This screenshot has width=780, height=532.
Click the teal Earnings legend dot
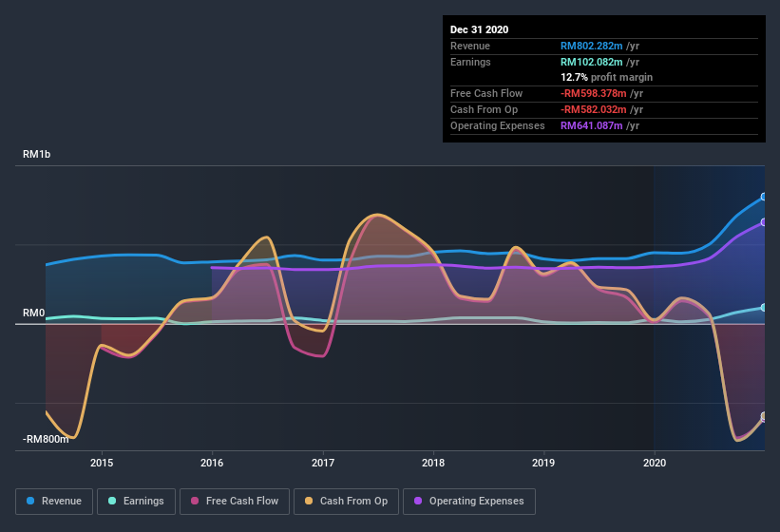click(113, 501)
